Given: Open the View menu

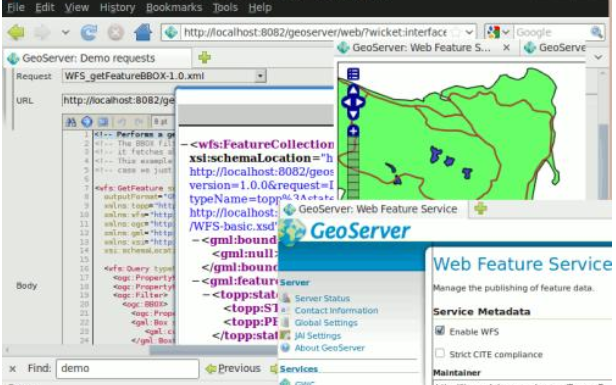Looking at the screenshot, I should pyautogui.click(x=77, y=7).
